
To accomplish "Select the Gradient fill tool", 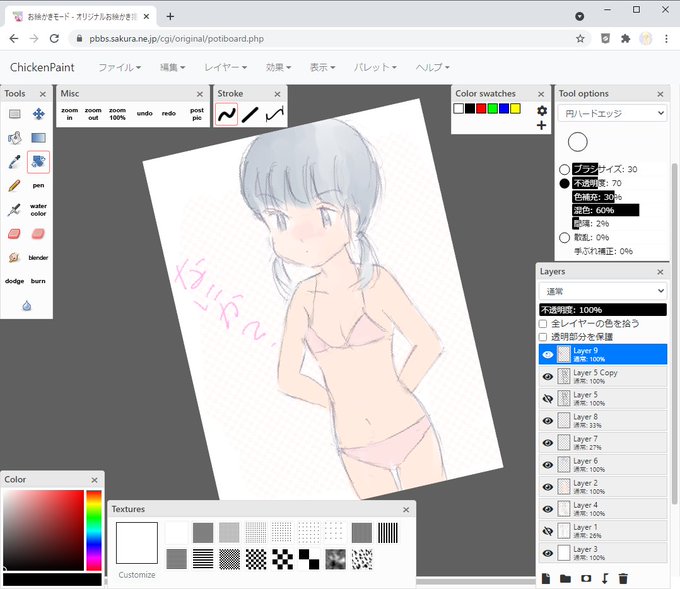I will 39,138.
